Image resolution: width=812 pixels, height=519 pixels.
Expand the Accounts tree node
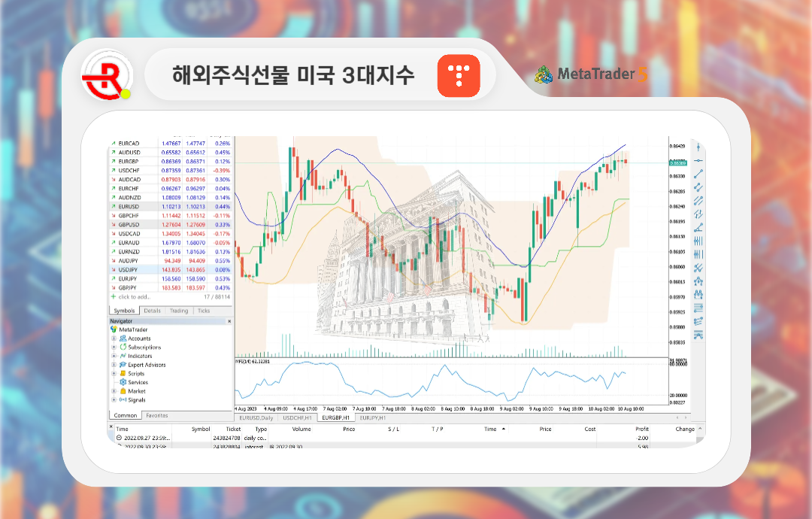(114, 338)
